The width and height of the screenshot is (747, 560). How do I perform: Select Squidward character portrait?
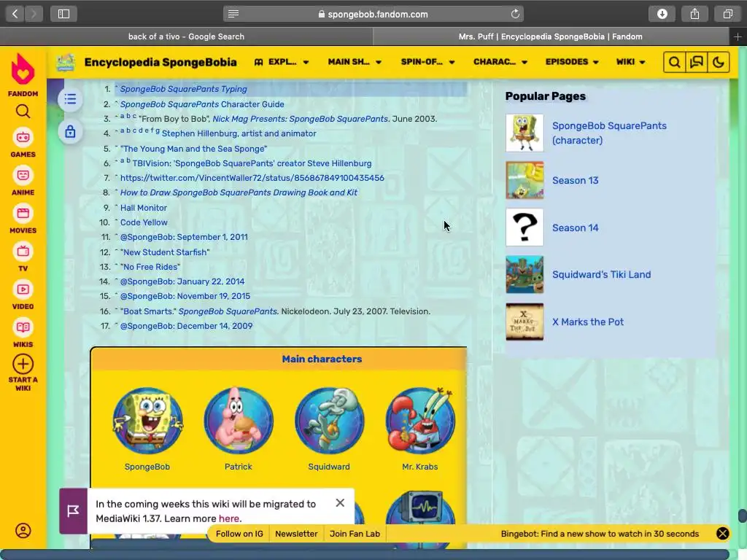[329, 421]
